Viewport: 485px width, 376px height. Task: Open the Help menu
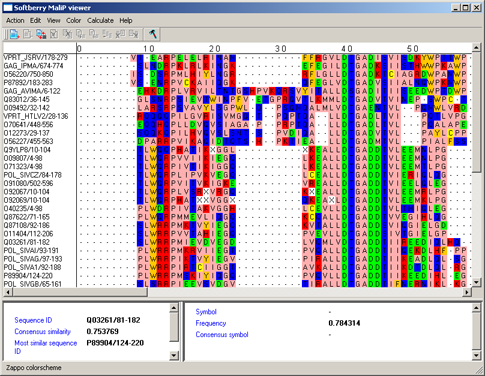(126, 21)
